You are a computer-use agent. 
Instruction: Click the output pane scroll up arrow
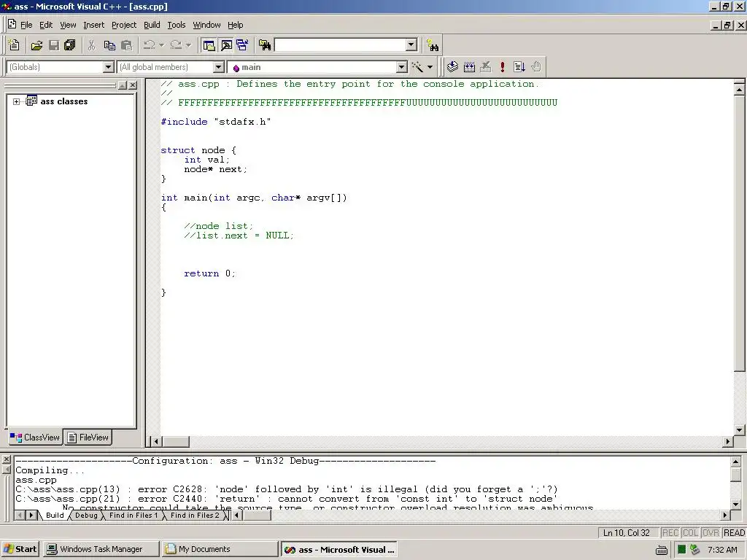735,462
